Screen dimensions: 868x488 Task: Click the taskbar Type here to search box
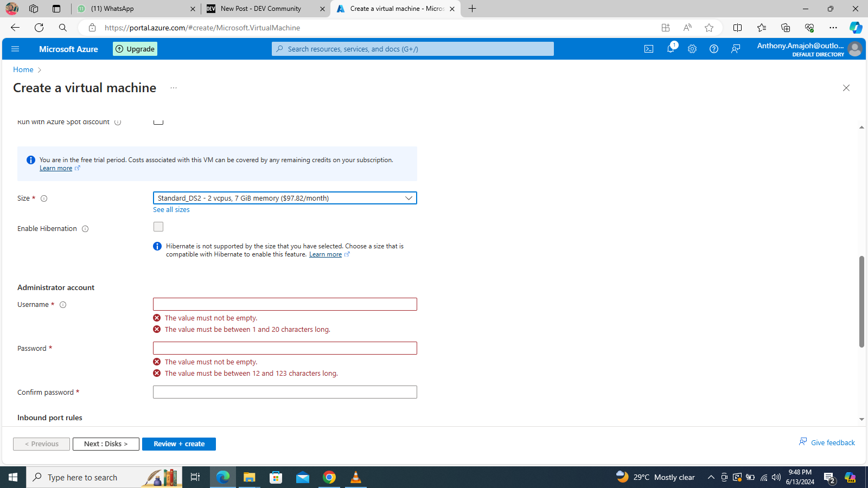[104, 477]
